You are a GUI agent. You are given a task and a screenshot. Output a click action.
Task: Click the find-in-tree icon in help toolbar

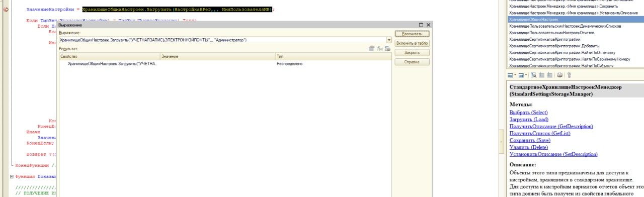pyautogui.click(x=533, y=75)
